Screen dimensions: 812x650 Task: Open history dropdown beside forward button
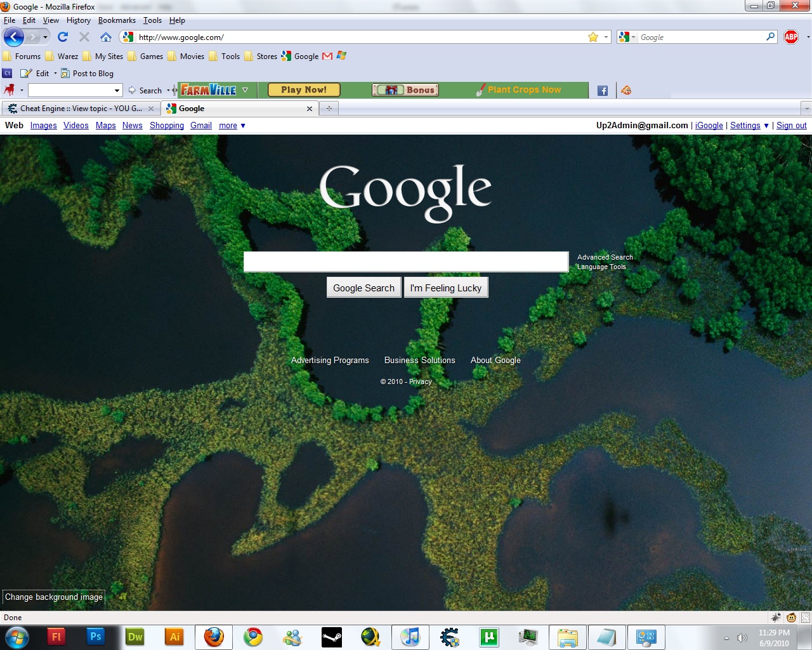click(45, 37)
